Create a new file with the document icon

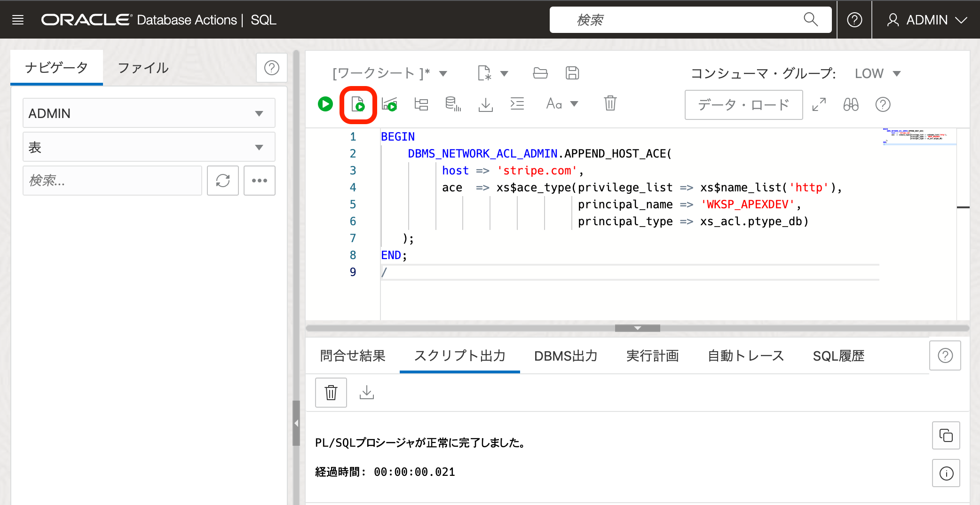(x=484, y=73)
